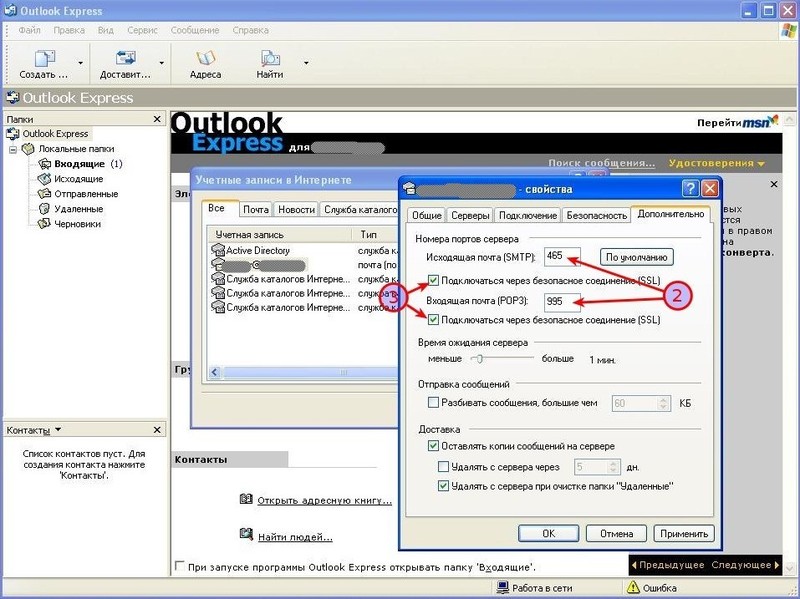The height and width of the screenshot is (599, 800).
Task: Click the find people icon beside Найти людей
Action: [x=246, y=534]
